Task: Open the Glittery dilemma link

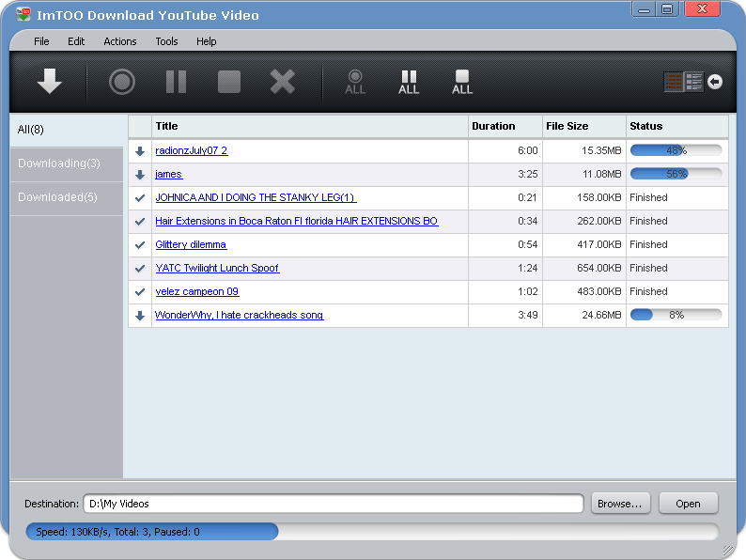Action: [x=191, y=244]
